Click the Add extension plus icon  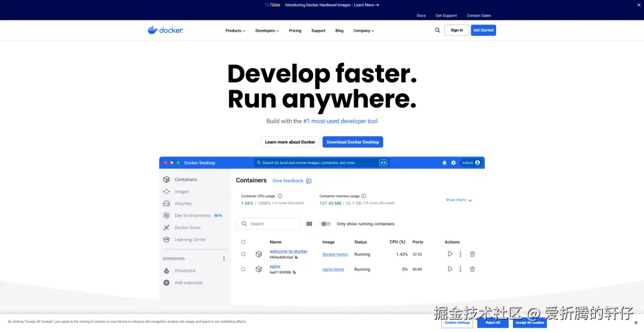tap(166, 282)
